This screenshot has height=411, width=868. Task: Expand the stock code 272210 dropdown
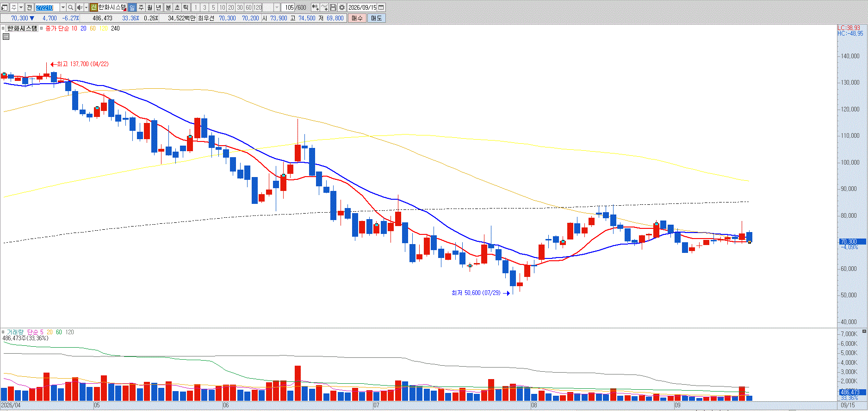point(63,7)
